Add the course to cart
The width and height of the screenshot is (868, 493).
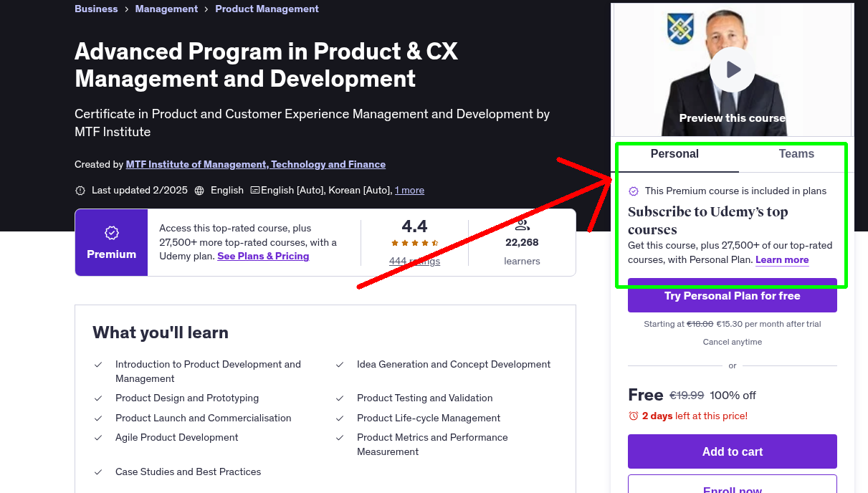point(733,451)
